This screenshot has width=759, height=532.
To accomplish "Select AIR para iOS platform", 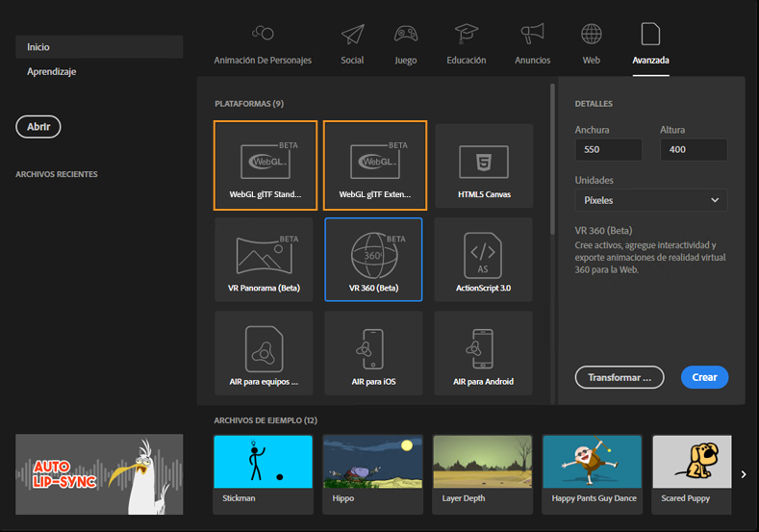I will pos(373,353).
